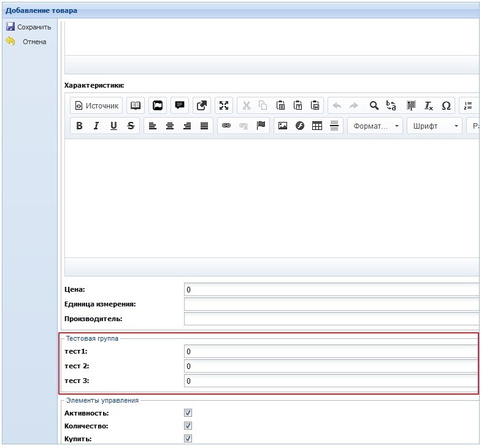Insert a special character with Omega icon
484x448 pixels.
pos(446,105)
